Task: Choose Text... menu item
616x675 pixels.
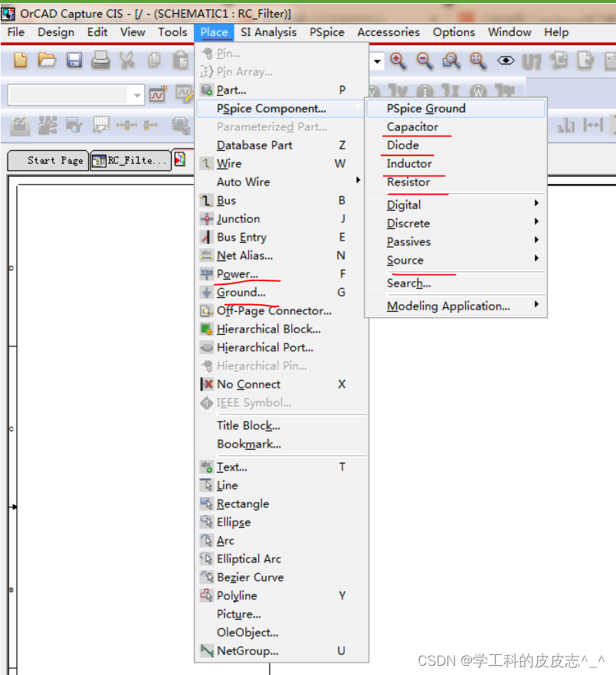Action: 282,467
